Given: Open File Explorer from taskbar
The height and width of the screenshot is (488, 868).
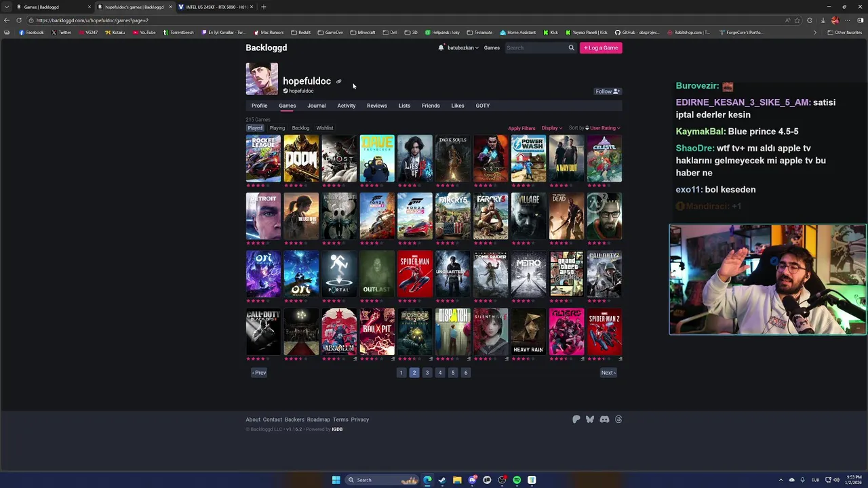Looking at the screenshot, I should click(457, 480).
